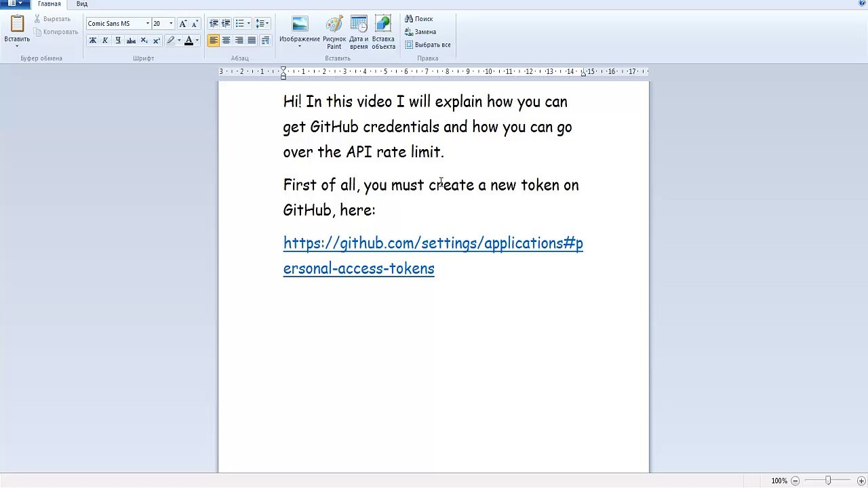Decrease font size with the shrink-font button
This screenshot has height=488, width=868.
195,24
